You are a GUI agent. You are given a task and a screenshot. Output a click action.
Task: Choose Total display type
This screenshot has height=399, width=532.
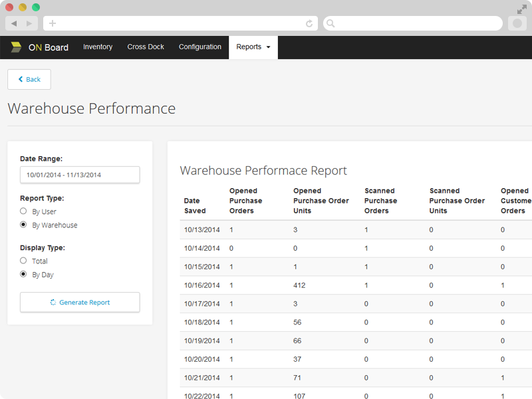pyautogui.click(x=23, y=261)
